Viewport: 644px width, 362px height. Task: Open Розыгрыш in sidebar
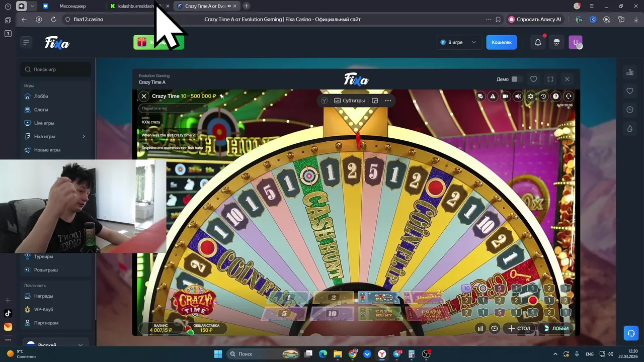tap(46, 270)
